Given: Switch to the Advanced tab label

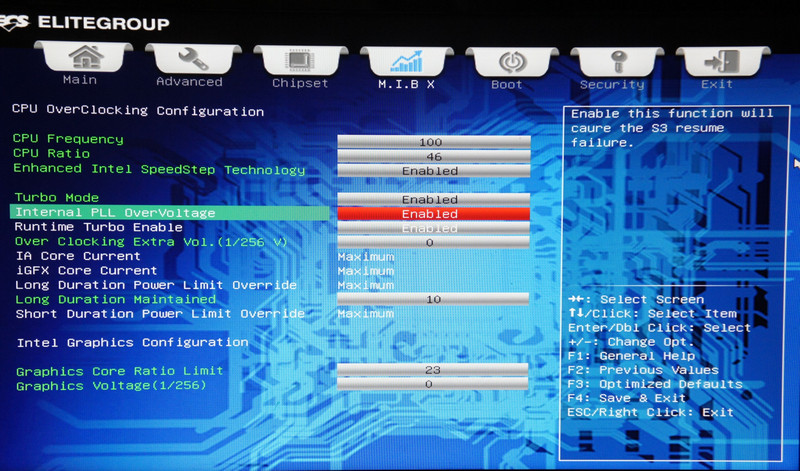Looking at the screenshot, I should tap(189, 82).
